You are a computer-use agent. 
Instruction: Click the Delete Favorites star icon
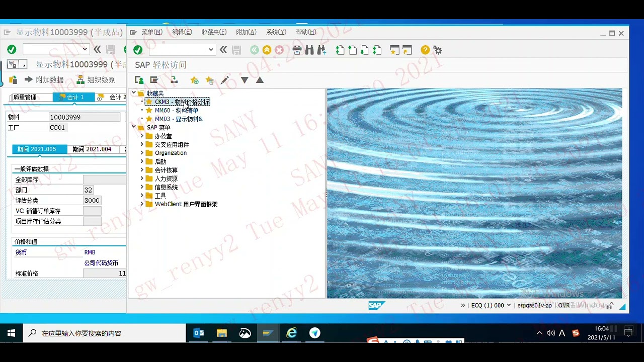pyautogui.click(x=210, y=80)
